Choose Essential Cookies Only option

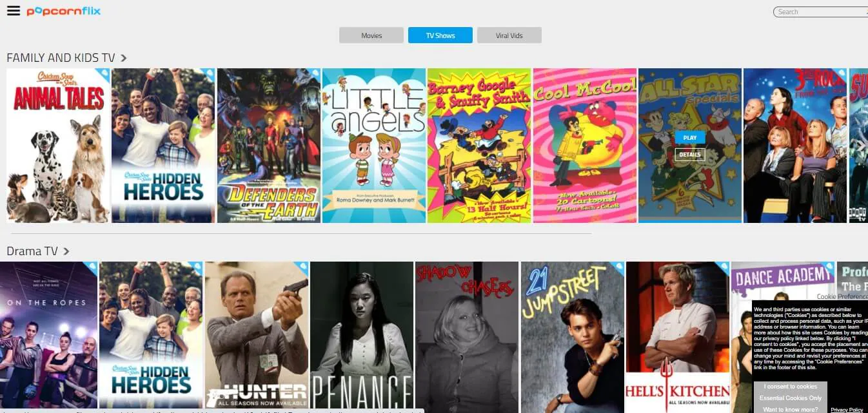click(x=790, y=398)
